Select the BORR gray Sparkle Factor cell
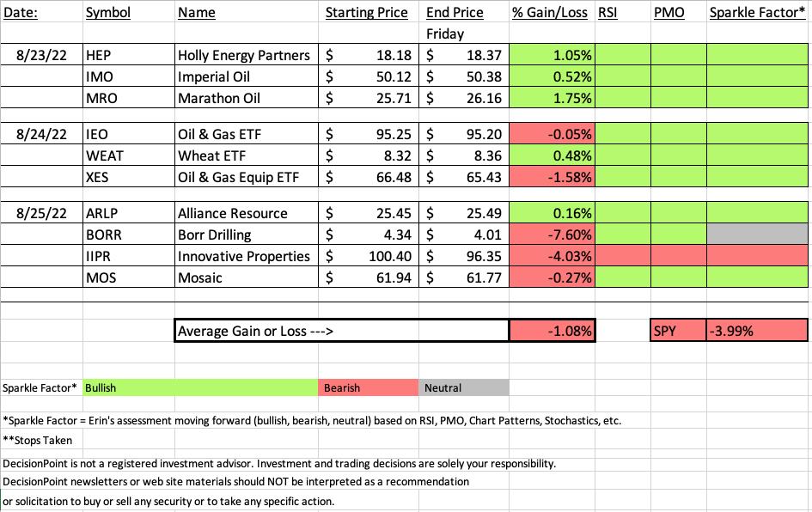Viewport: 812px width, 512px height. [x=757, y=235]
